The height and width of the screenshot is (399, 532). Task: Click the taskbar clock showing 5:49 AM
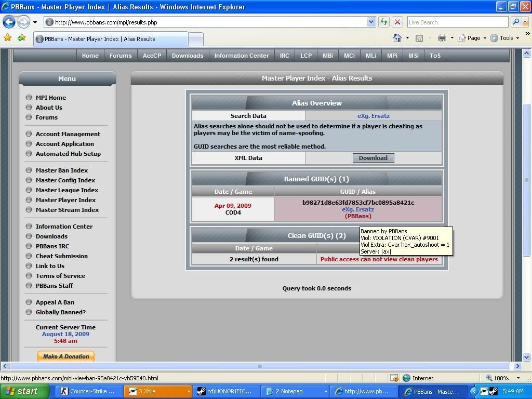pyautogui.click(x=513, y=391)
